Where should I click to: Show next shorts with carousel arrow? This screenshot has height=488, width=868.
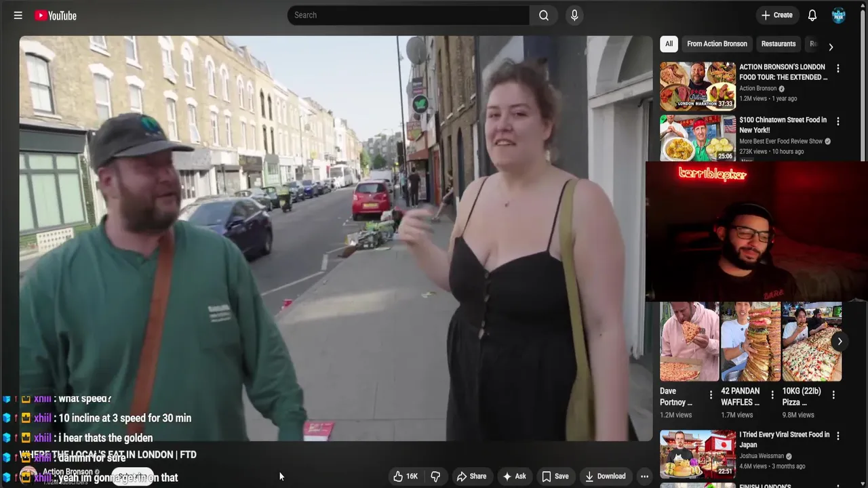[x=840, y=341]
